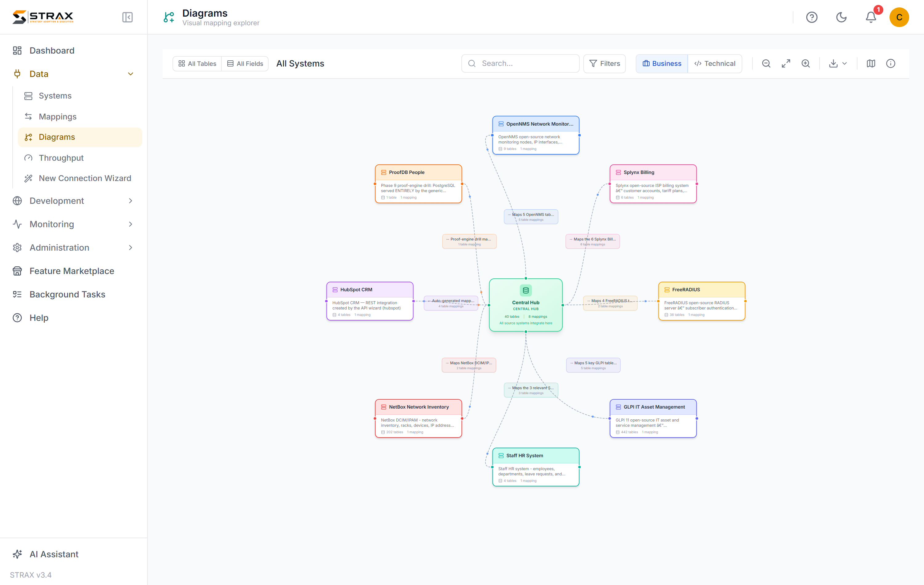Select HubSpot CRM node
924x585 pixels.
click(x=370, y=301)
